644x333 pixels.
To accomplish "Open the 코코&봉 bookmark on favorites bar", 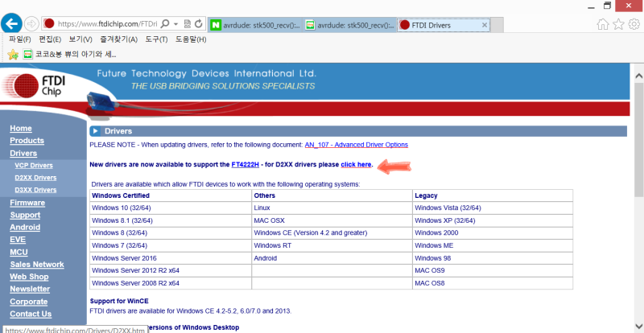I will point(69,54).
